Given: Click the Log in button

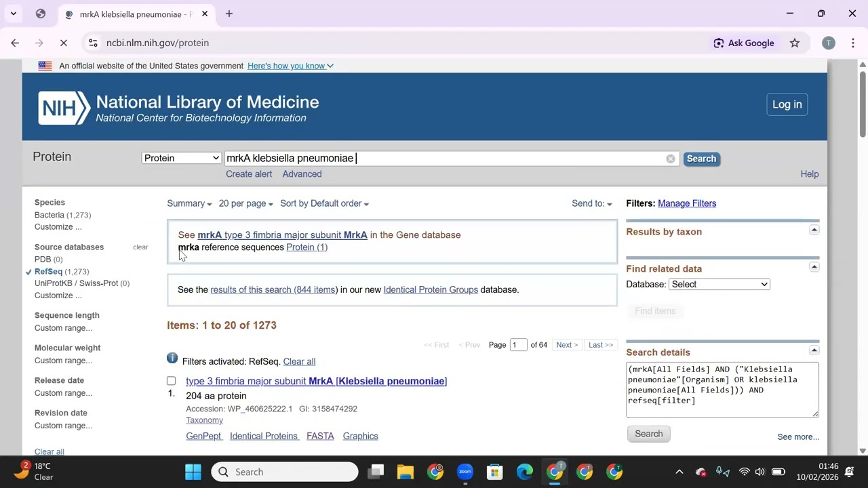Looking at the screenshot, I should tap(787, 104).
